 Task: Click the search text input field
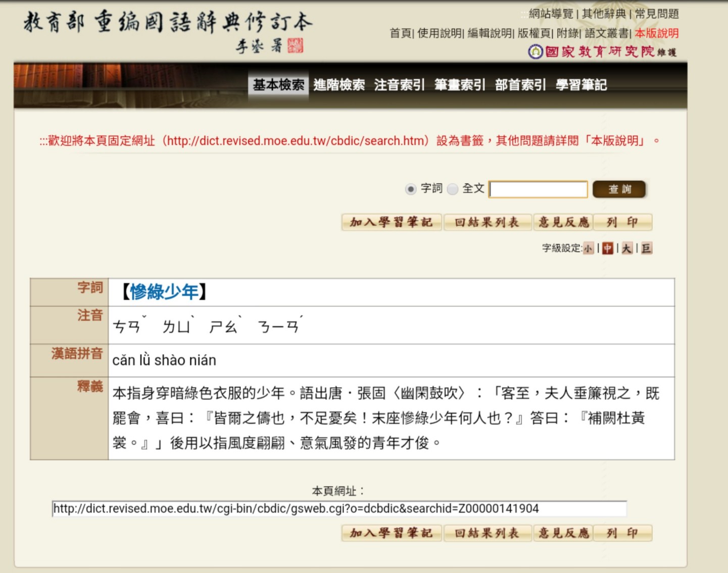coord(538,189)
